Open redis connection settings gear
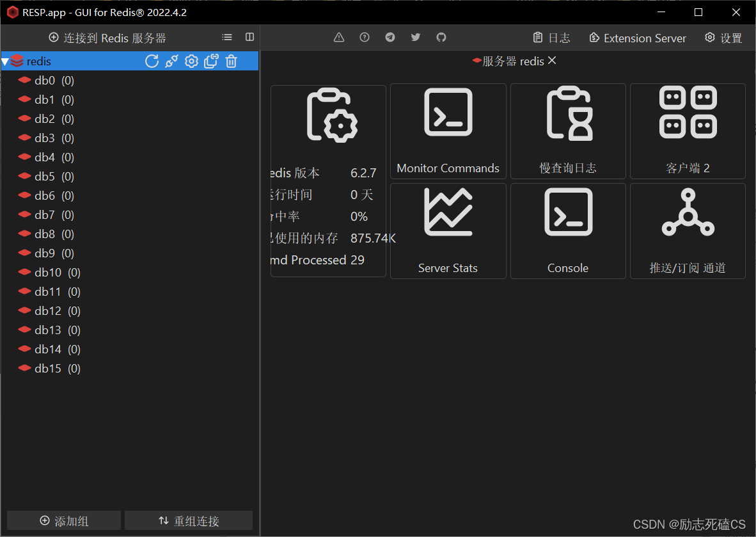756x537 pixels. pos(191,61)
